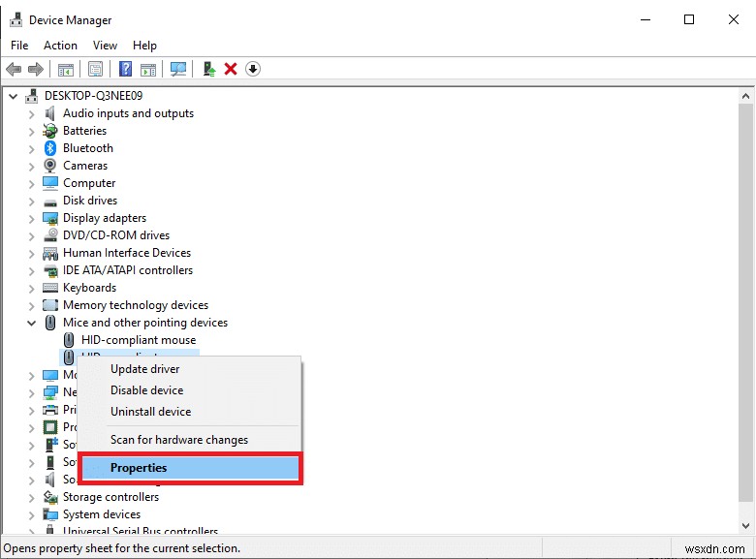Click the blue Help question mark icon
Screen dimensions: 756x559
pyautogui.click(x=125, y=69)
